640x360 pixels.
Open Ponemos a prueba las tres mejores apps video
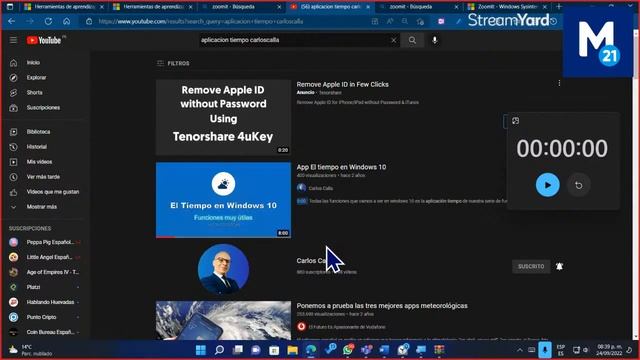[382, 306]
